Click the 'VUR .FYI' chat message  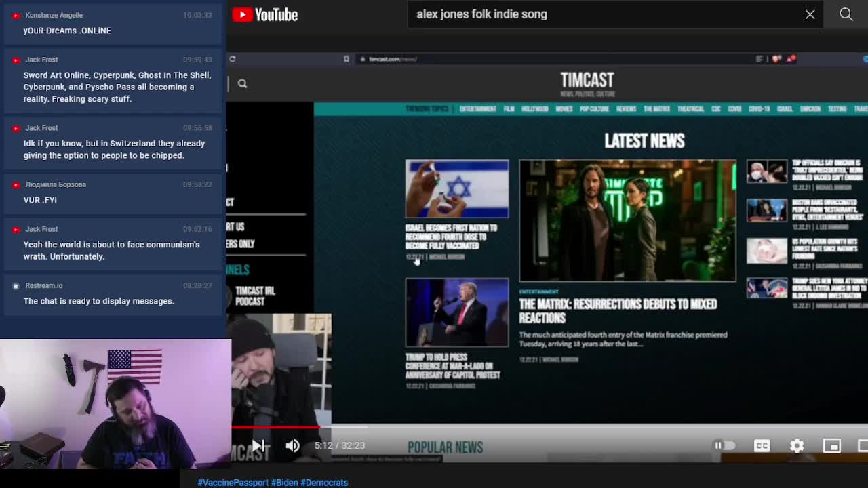40,200
